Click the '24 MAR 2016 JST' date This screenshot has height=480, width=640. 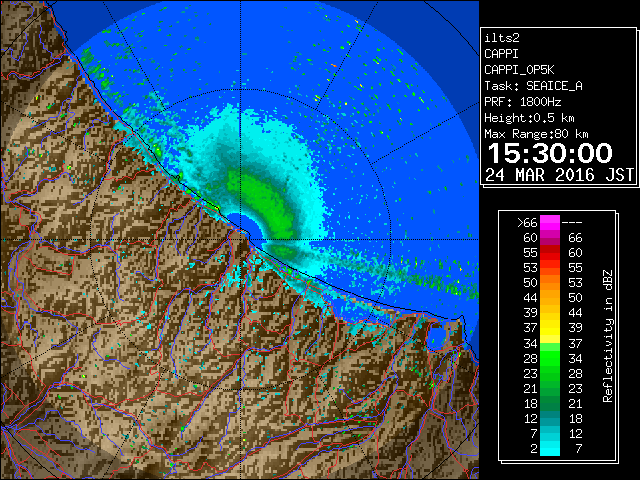coord(559,175)
